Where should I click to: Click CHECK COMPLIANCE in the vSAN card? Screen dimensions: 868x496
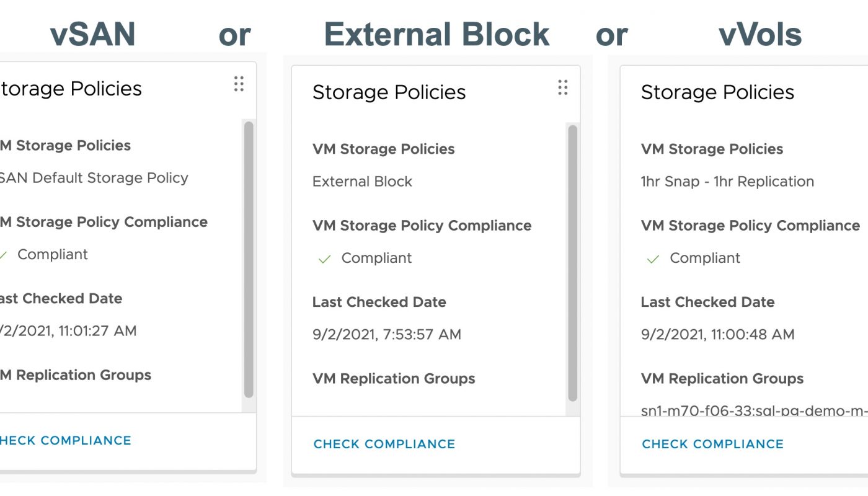pyautogui.click(x=66, y=441)
